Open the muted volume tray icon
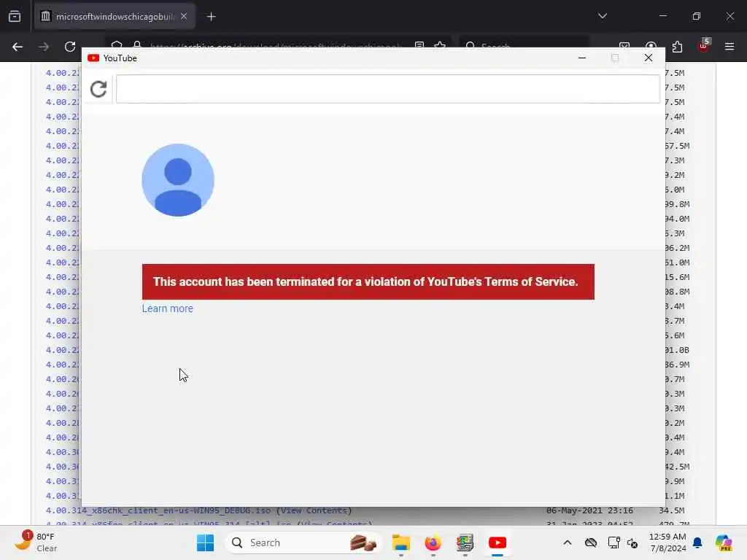The width and height of the screenshot is (747, 560). pos(632,542)
